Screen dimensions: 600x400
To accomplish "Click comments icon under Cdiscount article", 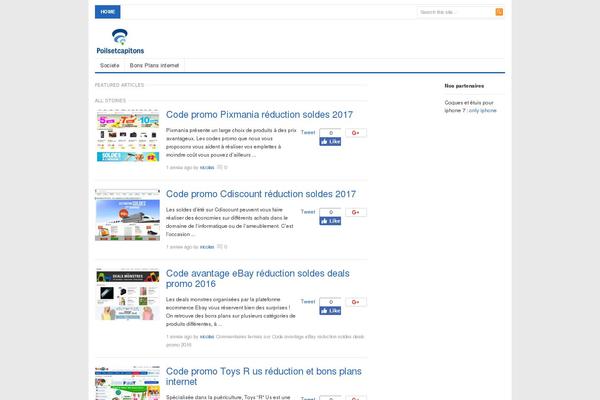I will [220, 247].
